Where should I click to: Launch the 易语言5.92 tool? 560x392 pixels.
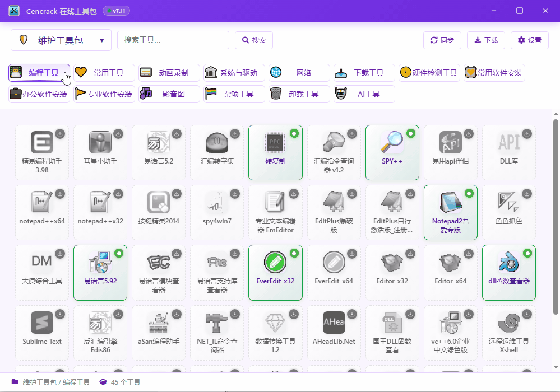(x=100, y=273)
